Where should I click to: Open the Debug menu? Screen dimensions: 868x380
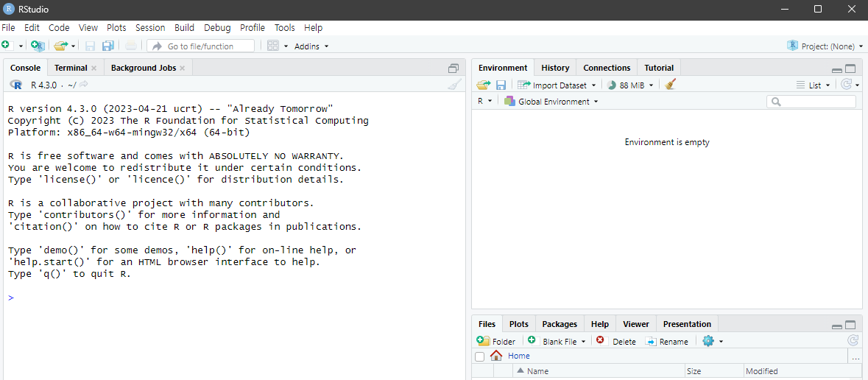[x=217, y=28]
